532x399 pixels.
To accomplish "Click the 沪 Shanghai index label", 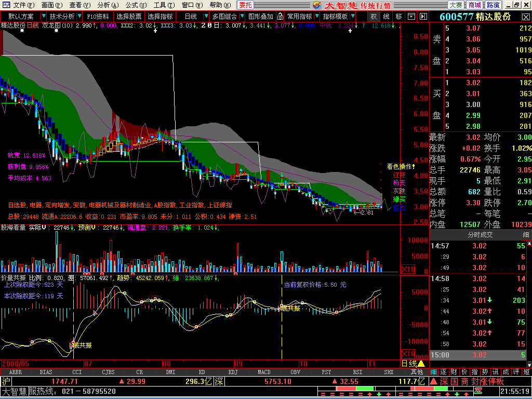I will 6,381.
